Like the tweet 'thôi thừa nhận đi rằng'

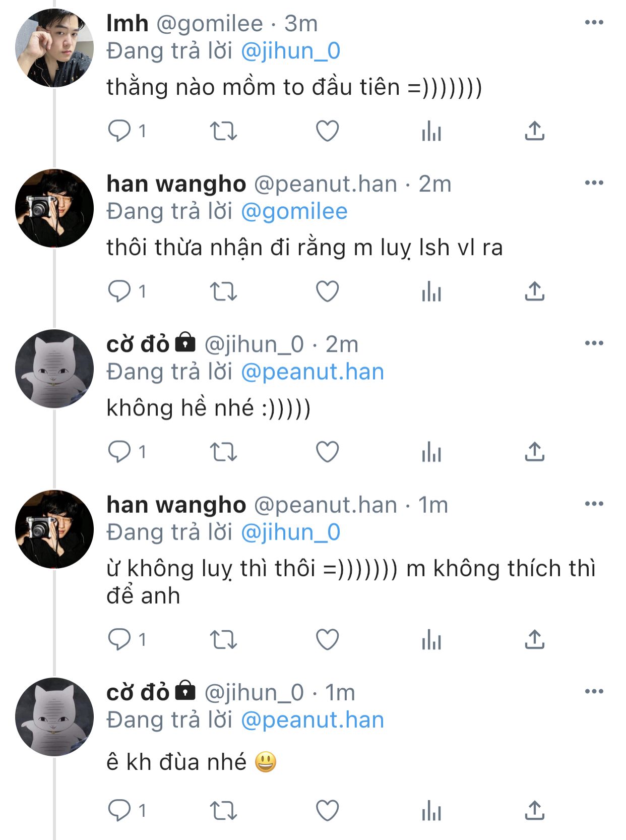[x=327, y=291]
